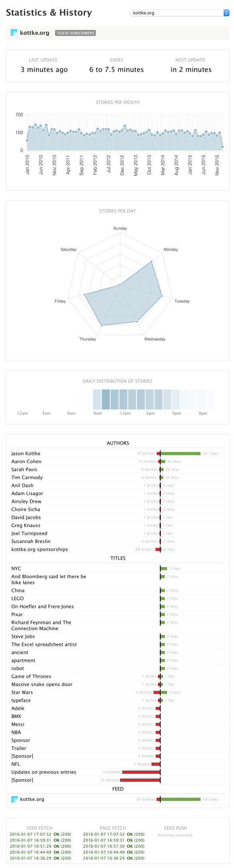
Task: Click the Monday axis label on the radar chart
Action: [x=171, y=249]
